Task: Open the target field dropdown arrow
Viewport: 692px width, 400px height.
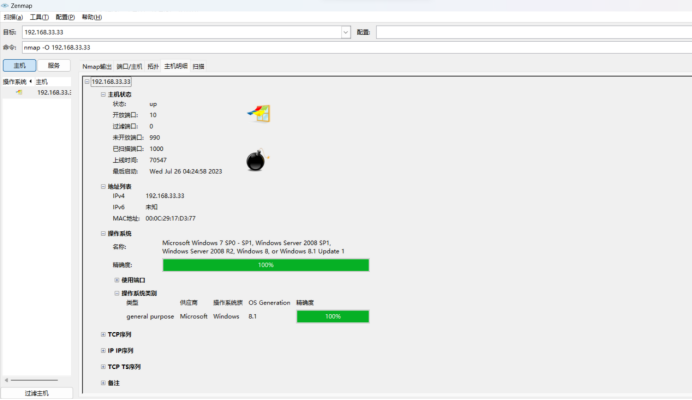Action: [346, 32]
